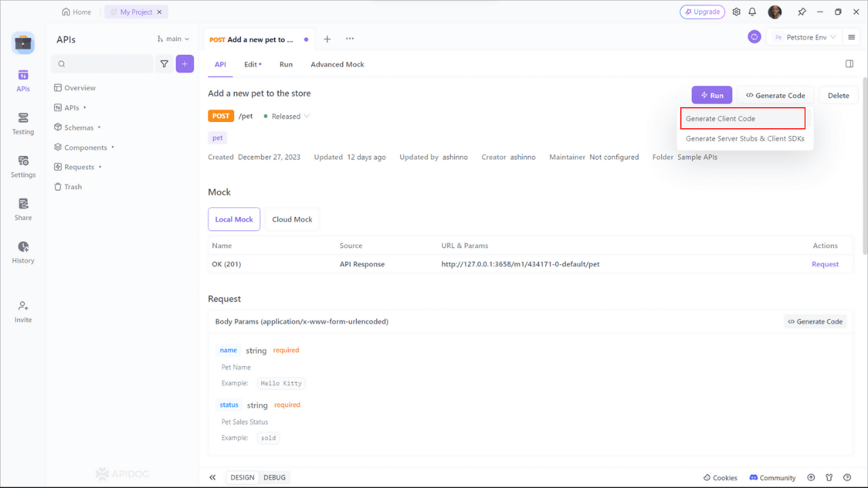Click the user avatar picture
Viewport: 868px width, 488px height.
(775, 12)
